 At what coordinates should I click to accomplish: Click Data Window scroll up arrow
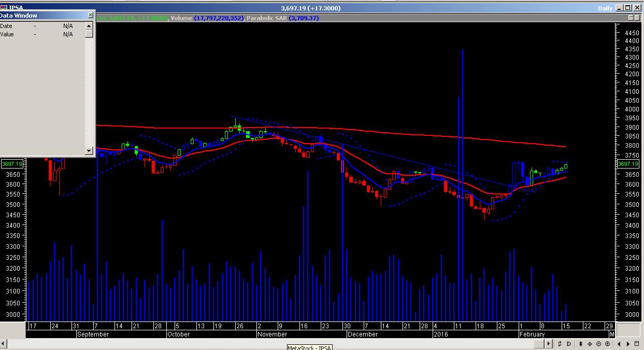(x=89, y=26)
